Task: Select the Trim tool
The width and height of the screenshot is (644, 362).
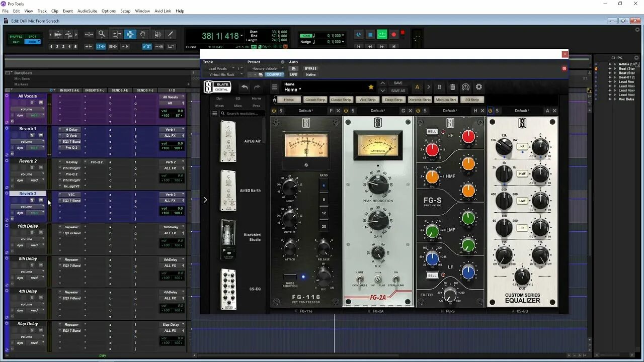Action: point(116,34)
